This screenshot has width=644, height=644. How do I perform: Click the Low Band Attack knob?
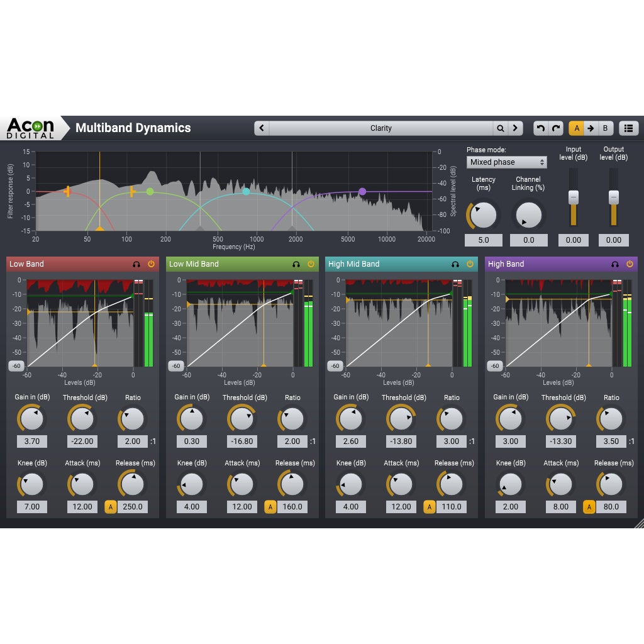point(82,484)
